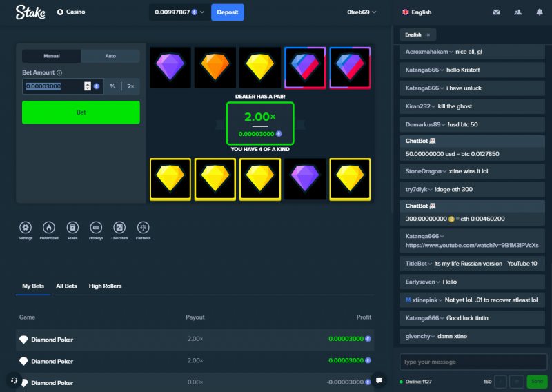
Task: Close the English chat room tab
Action: (x=428, y=35)
